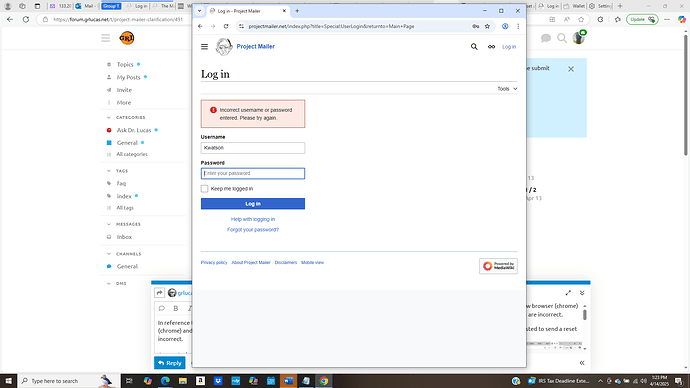Viewport: 690px width, 388px height.
Task: Launch Chrome from the Windows taskbar
Action: [324, 381]
